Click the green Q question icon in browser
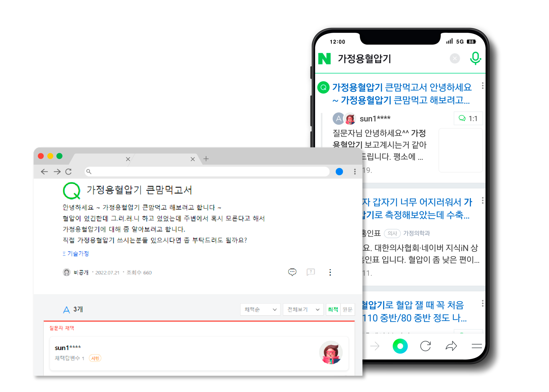The height and width of the screenshot is (392, 549). tap(71, 191)
